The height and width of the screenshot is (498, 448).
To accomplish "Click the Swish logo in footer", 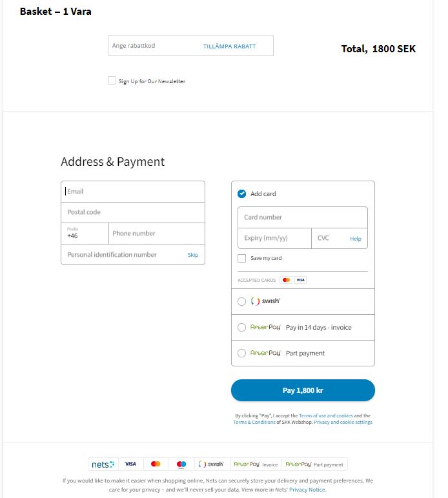I will [211, 464].
